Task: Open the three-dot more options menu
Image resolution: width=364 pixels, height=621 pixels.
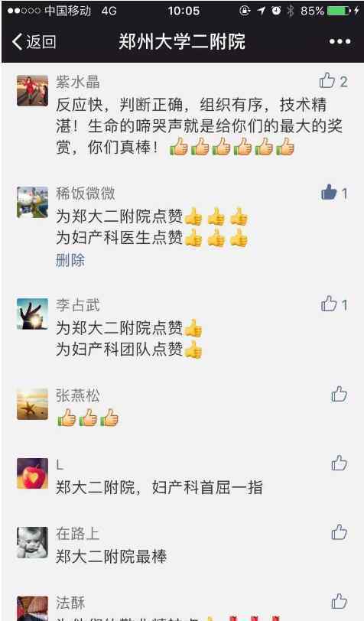Action: pos(340,41)
